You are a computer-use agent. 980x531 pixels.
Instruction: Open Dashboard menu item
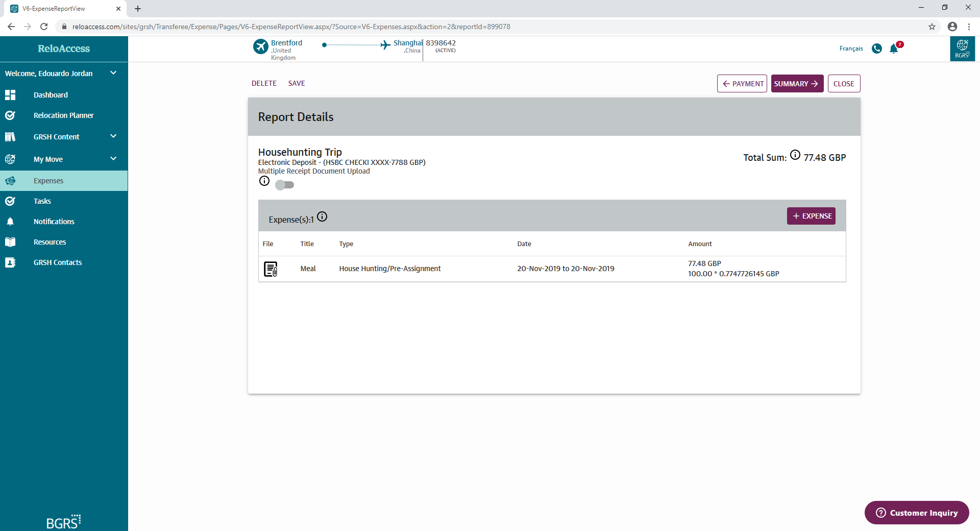(x=51, y=95)
